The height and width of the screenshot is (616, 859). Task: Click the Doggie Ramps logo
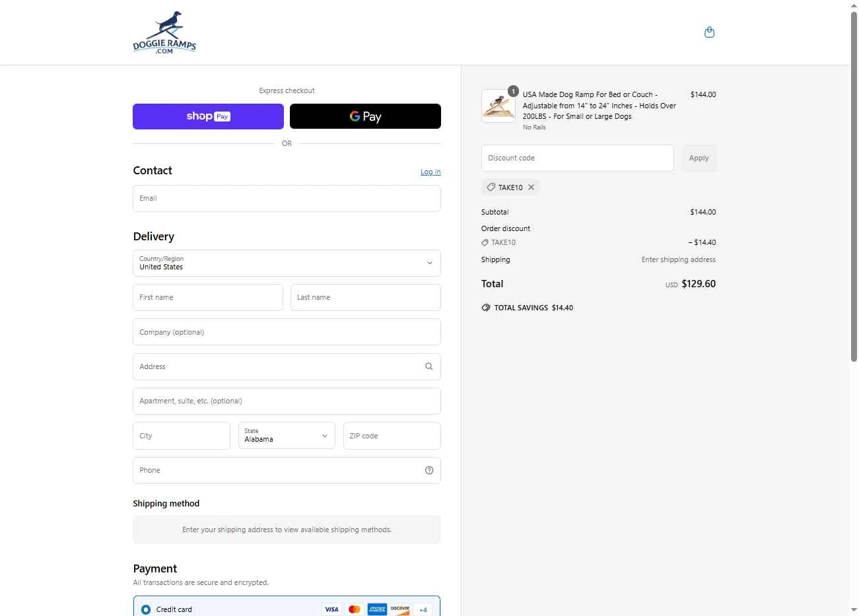164,32
